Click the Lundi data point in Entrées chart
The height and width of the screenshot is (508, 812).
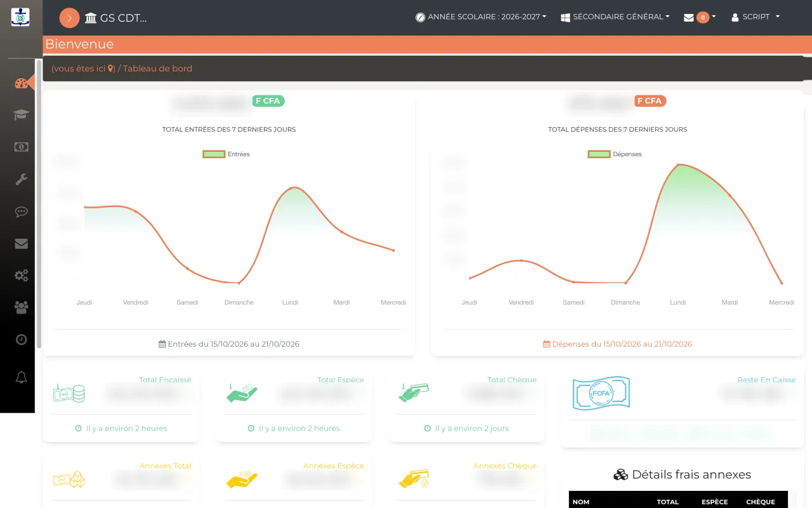click(291, 188)
